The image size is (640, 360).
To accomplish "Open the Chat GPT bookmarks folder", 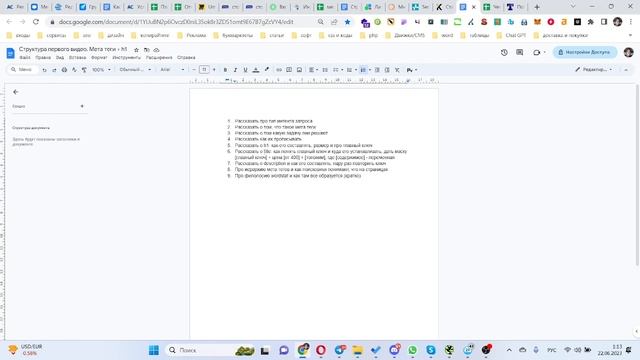I will [511, 36].
